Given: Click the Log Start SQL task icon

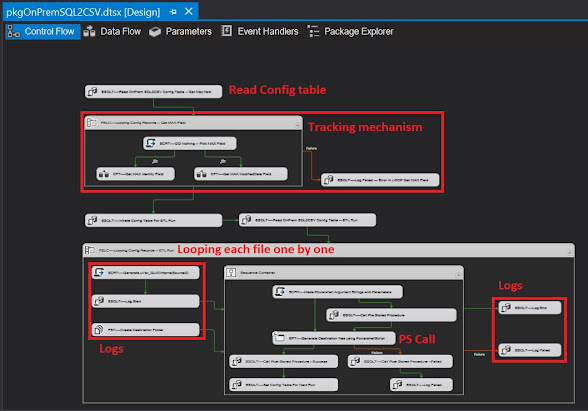Looking at the screenshot, I should coord(99,301).
